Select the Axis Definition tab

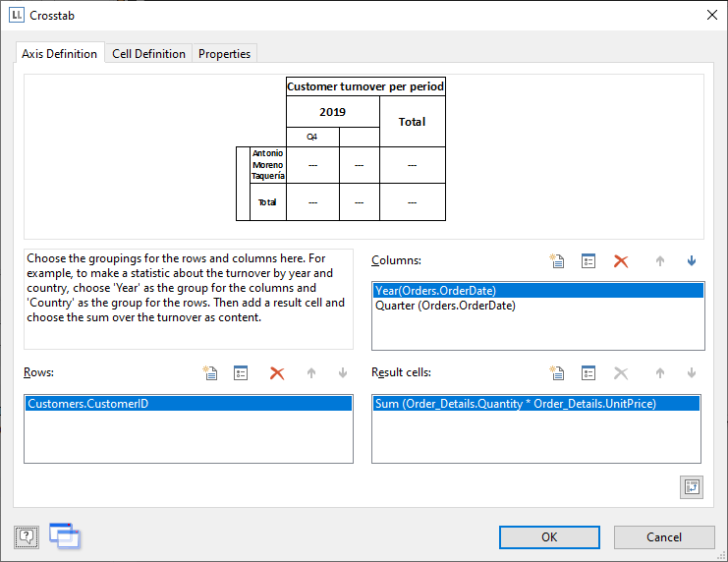(60, 54)
